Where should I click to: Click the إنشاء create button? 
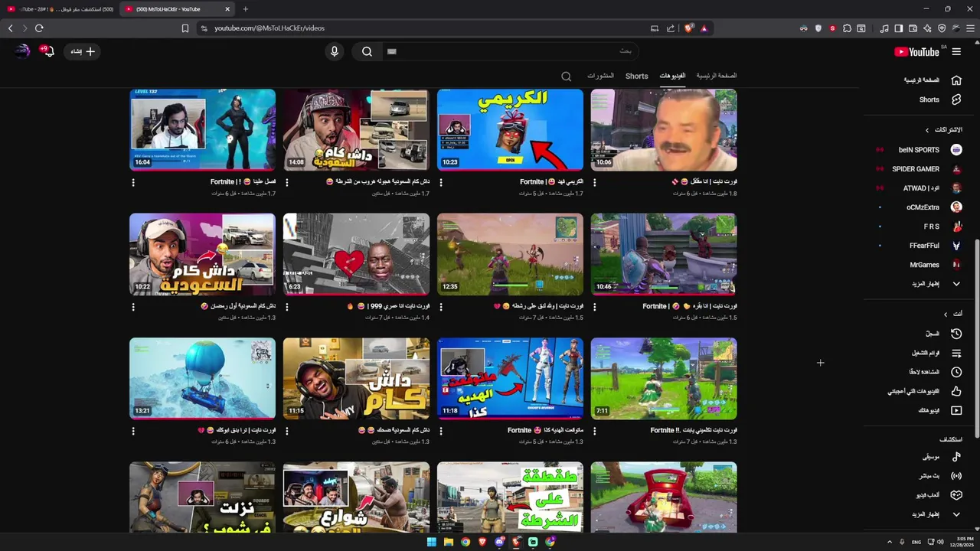(83, 51)
